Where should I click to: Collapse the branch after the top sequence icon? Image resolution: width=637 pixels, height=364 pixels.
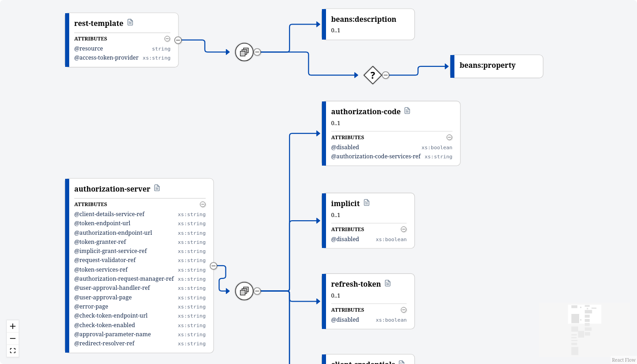pyautogui.click(x=257, y=52)
